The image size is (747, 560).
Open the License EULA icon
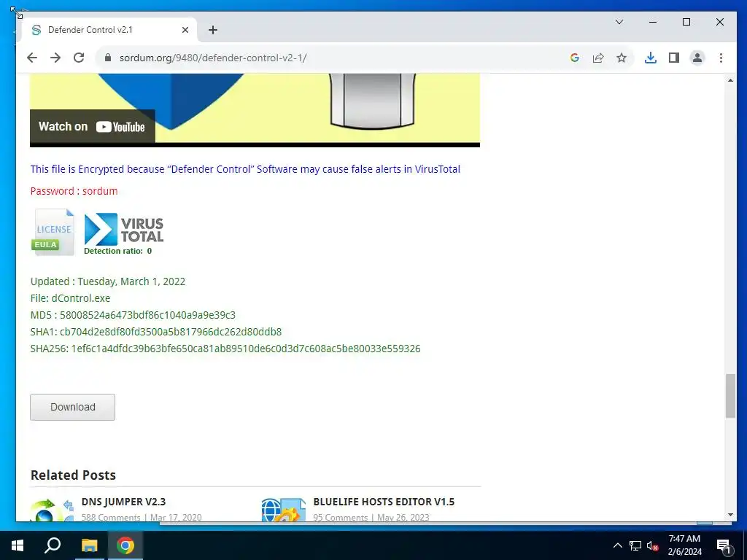(x=53, y=233)
